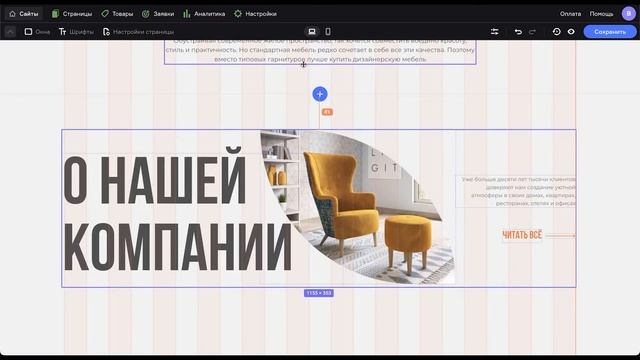
Task: Click the Сохранить button
Action: [x=610, y=31]
